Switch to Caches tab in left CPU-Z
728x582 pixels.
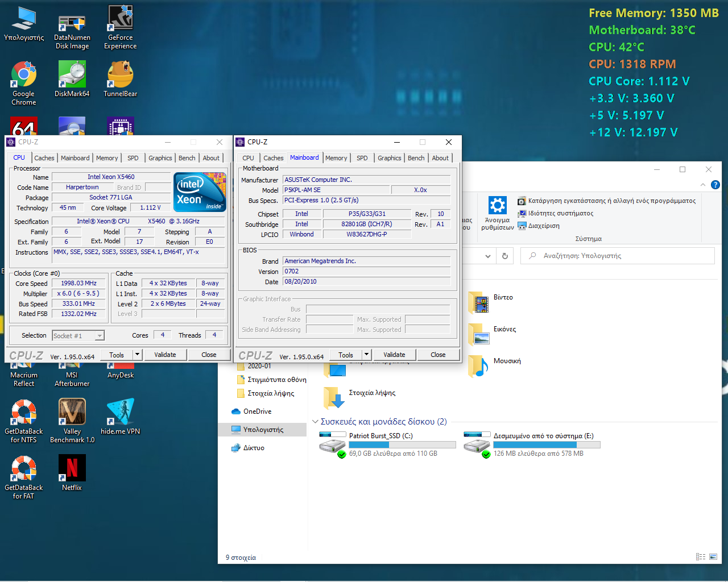(x=44, y=158)
